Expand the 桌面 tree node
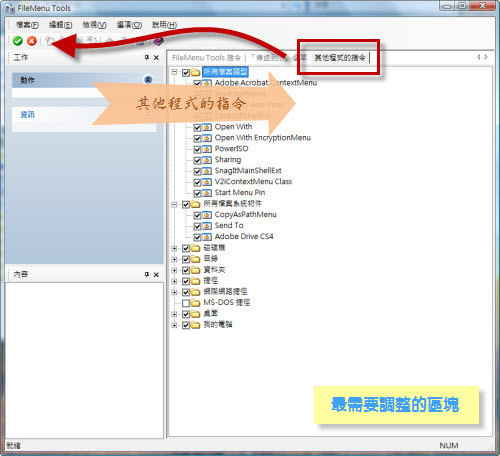The image size is (500, 456). coord(174,314)
